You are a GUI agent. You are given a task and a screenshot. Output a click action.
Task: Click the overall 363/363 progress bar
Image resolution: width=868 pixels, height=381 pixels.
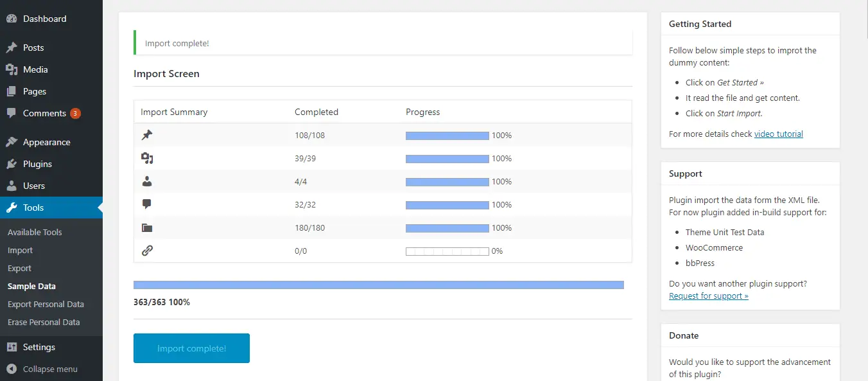coord(379,285)
